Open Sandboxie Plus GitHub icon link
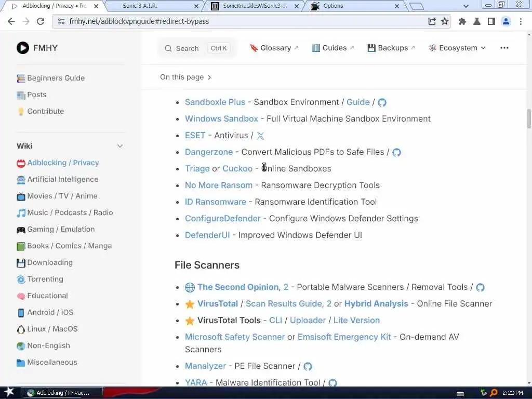 [382, 102]
